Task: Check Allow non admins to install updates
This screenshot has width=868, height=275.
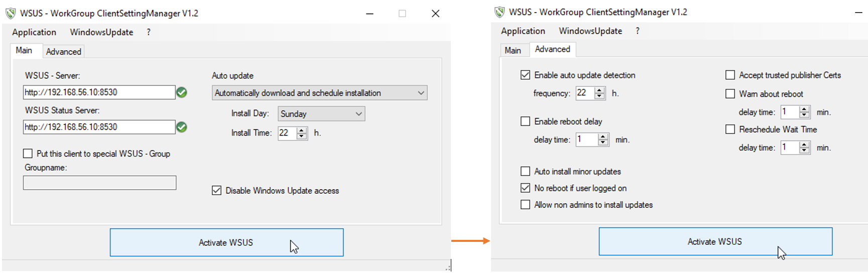Action: (525, 205)
